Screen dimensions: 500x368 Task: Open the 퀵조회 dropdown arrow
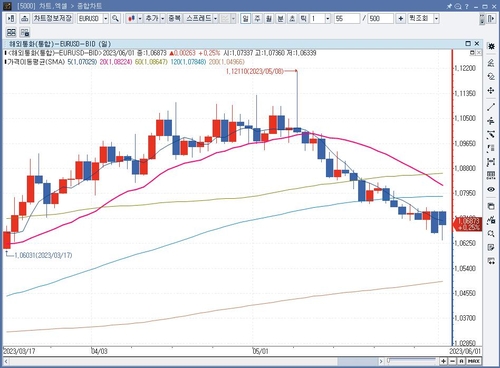pos(436,19)
